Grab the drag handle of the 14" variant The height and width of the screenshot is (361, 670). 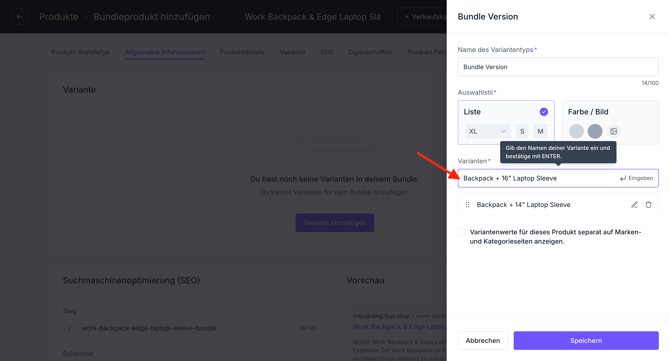467,205
